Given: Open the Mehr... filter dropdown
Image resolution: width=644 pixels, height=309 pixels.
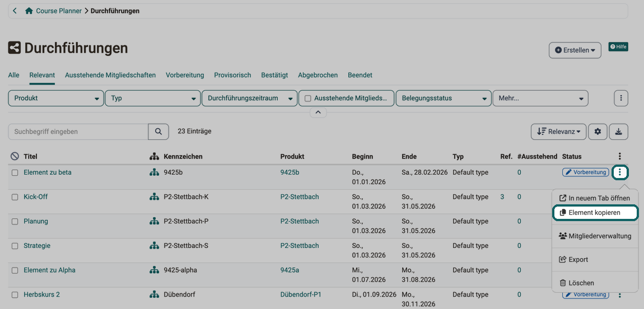Looking at the screenshot, I should [x=540, y=99].
